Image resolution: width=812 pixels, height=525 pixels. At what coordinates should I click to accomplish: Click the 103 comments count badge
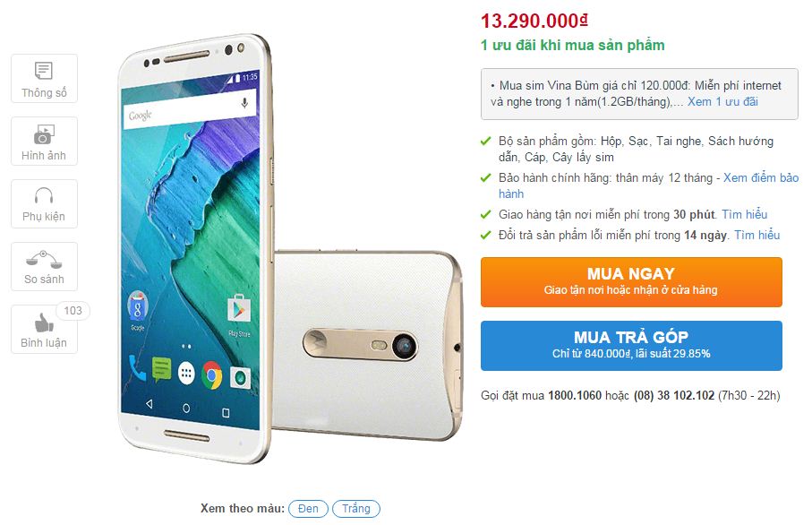tap(73, 311)
